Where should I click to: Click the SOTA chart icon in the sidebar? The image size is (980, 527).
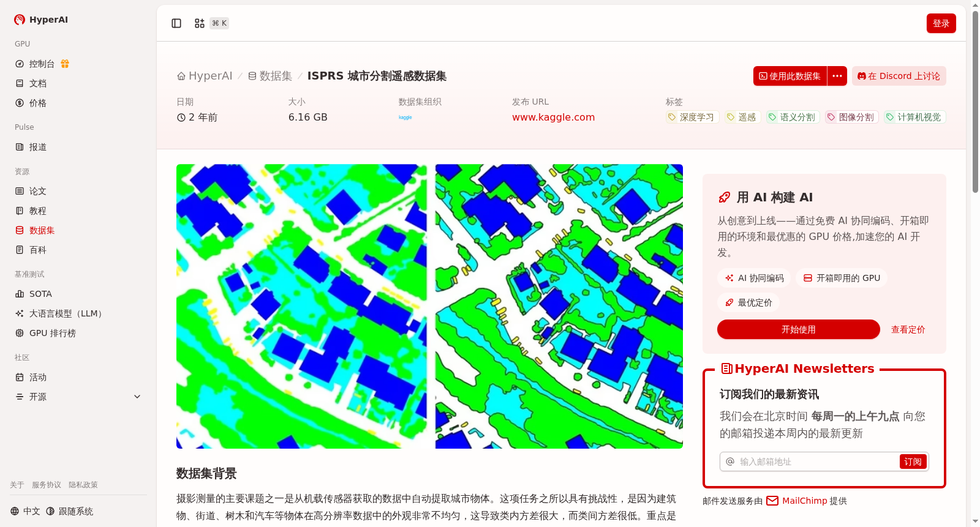click(20, 294)
